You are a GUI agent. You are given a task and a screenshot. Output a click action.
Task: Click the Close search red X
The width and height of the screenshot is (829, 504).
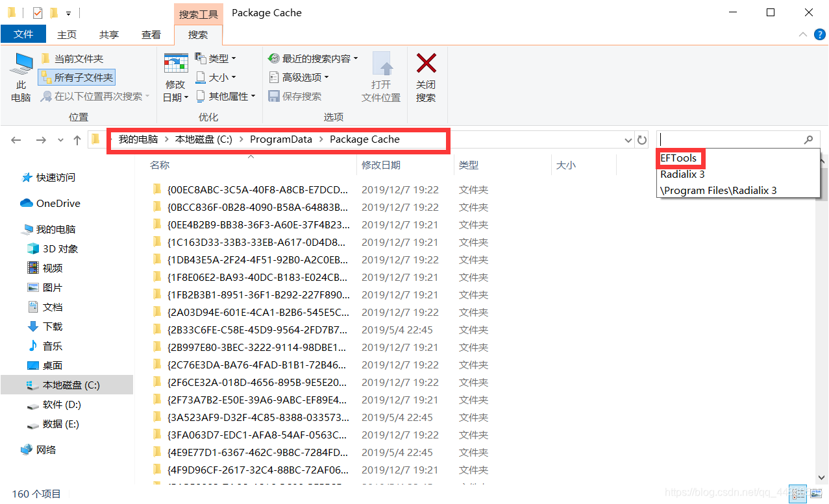point(426,78)
